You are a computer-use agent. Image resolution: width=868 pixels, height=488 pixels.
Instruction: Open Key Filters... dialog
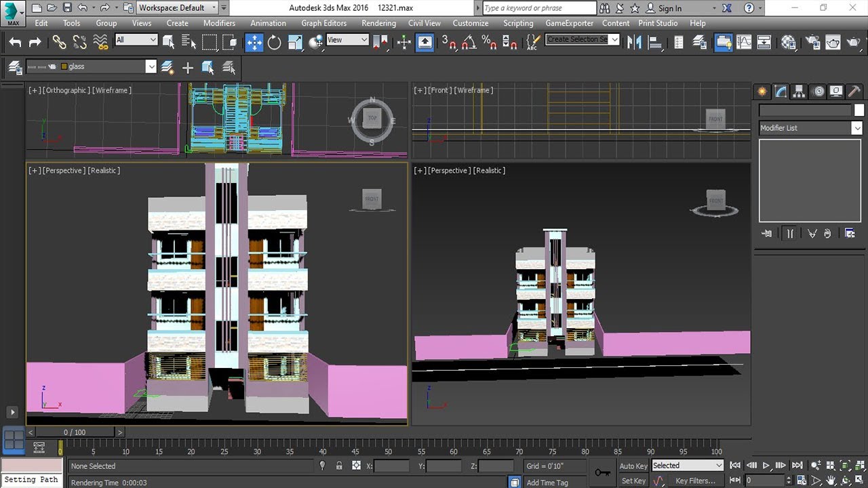694,481
